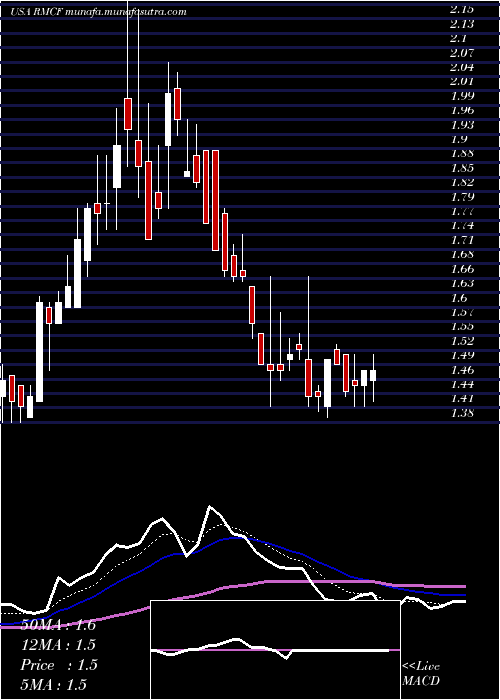The image size is (500, 700).
Task: Select the 1.68 price axis label
Action: click(x=462, y=254)
